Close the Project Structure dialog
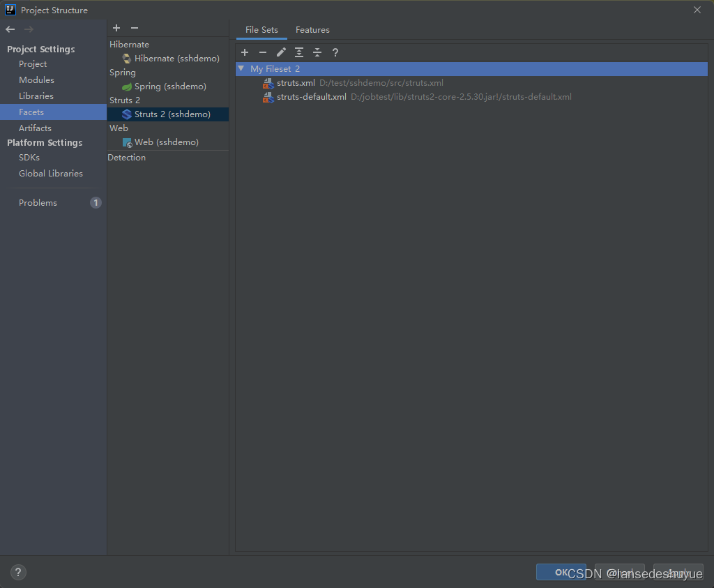The width and height of the screenshot is (714, 588). click(x=697, y=10)
